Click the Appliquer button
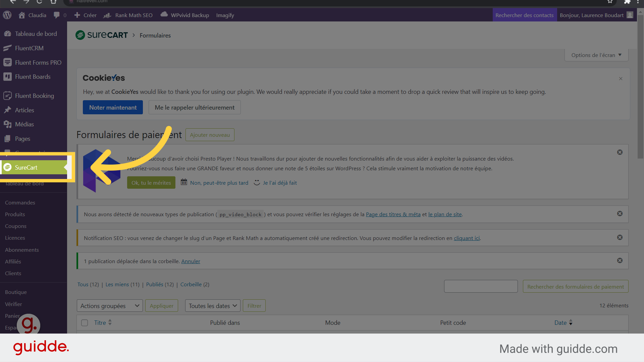Viewport: 644px width, 362px height. (162, 306)
